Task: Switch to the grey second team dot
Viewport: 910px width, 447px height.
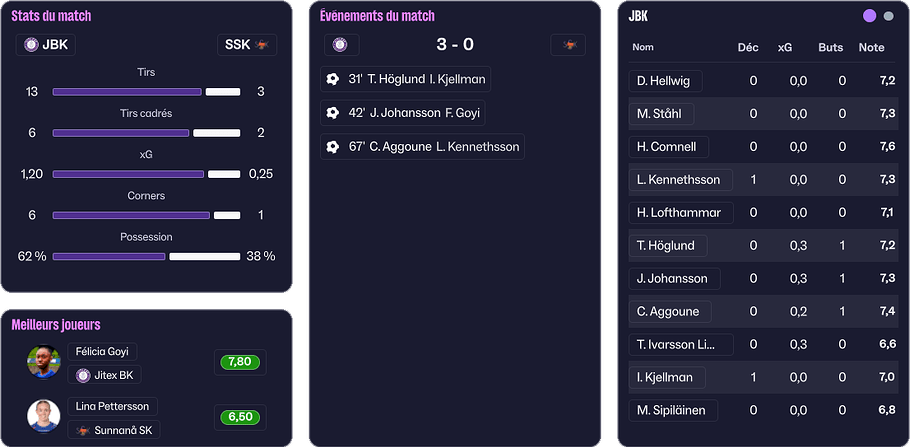Action: click(x=888, y=16)
